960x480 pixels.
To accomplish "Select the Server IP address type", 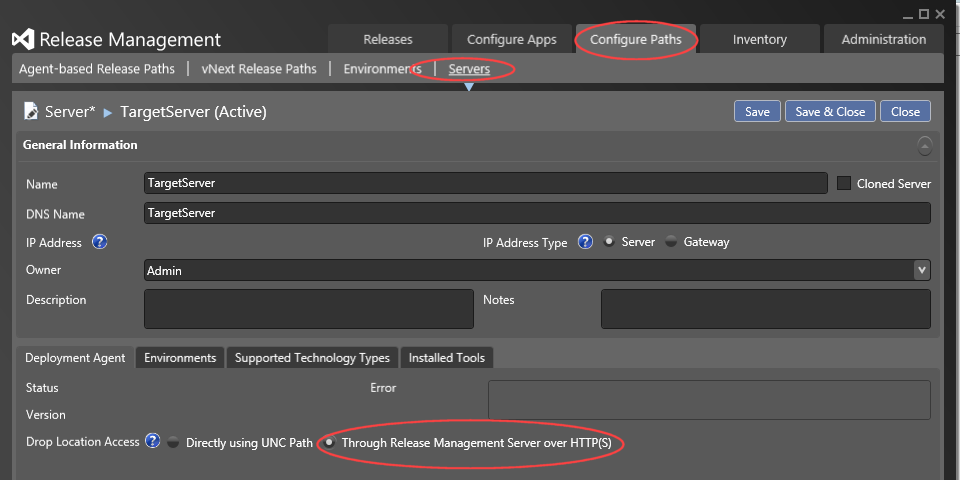I will click(x=609, y=242).
